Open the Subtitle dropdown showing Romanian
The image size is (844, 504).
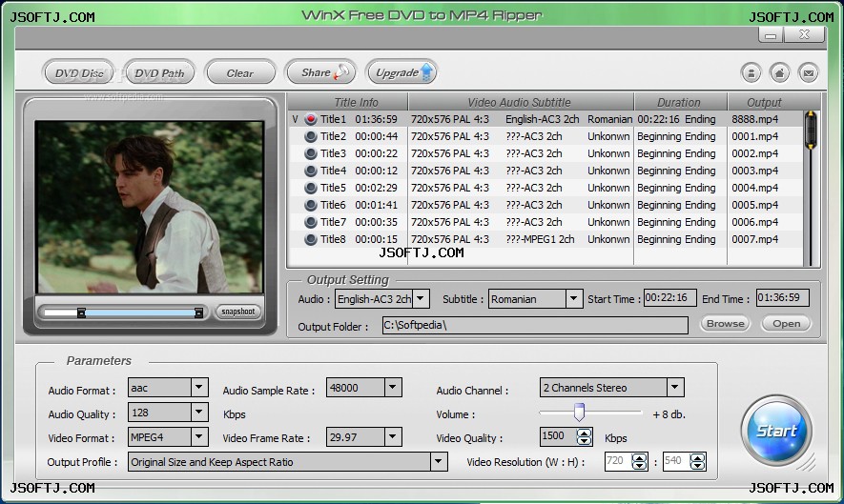click(574, 298)
